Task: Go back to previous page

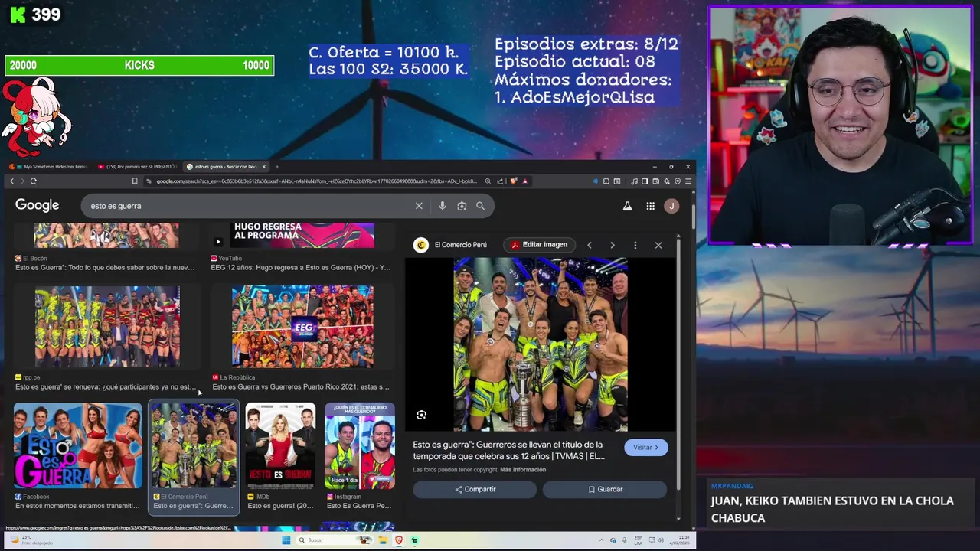Action: (11, 181)
